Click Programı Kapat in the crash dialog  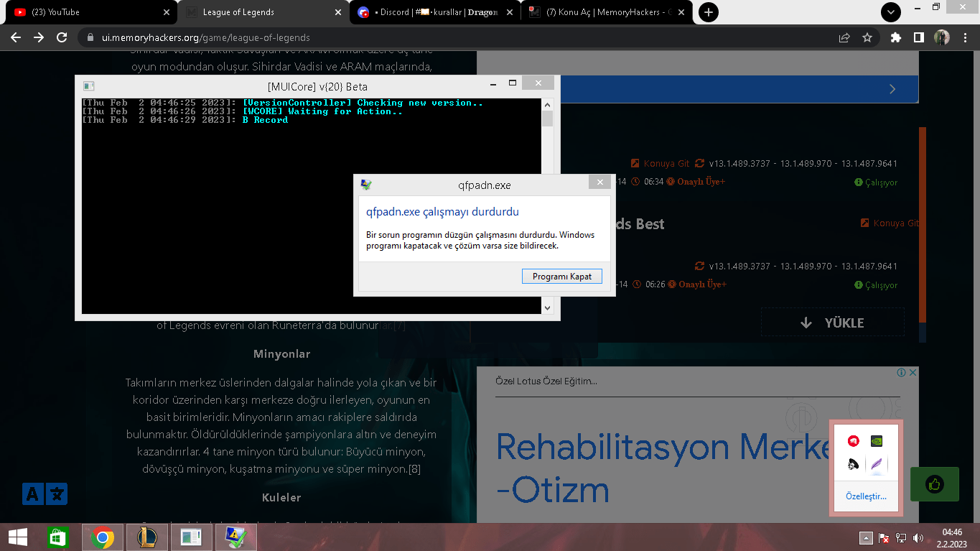coord(561,277)
